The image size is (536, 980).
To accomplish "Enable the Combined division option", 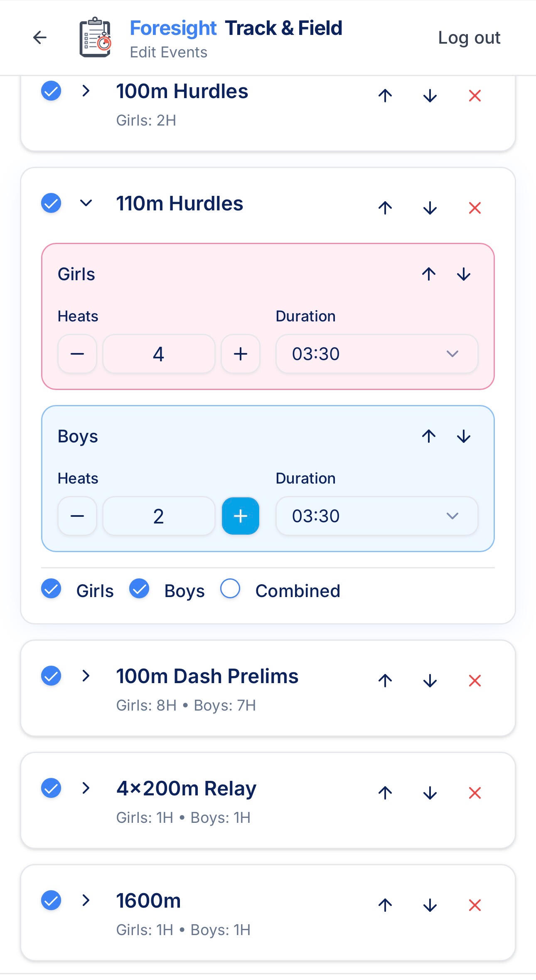I will [230, 589].
